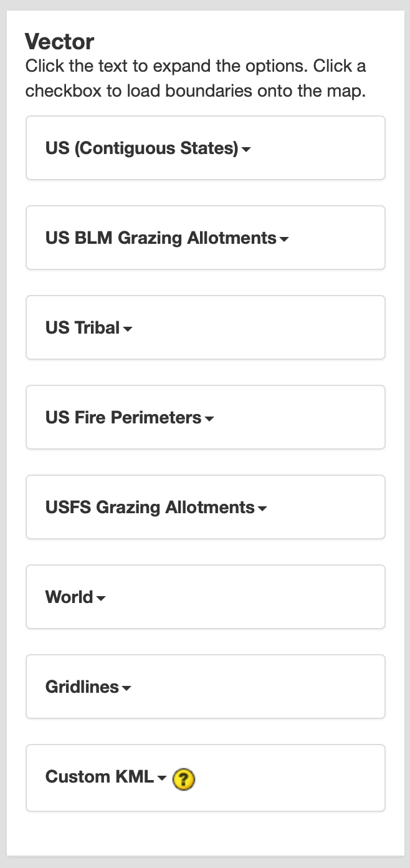Image resolution: width=410 pixels, height=868 pixels.
Task: Open the US Fire Perimeters options label
Action: click(123, 418)
